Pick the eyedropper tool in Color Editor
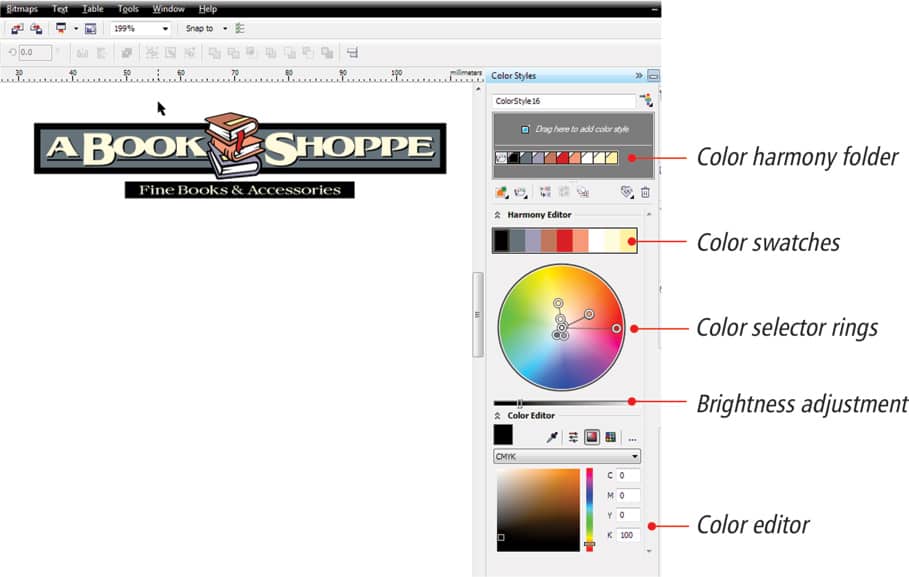This screenshot has height=577, width=909. click(x=552, y=437)
